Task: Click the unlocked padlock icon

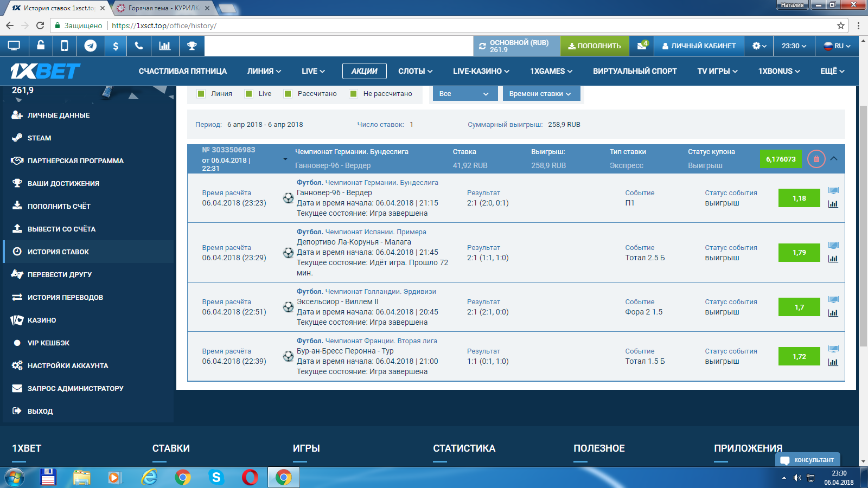Action: click(40, 46)
